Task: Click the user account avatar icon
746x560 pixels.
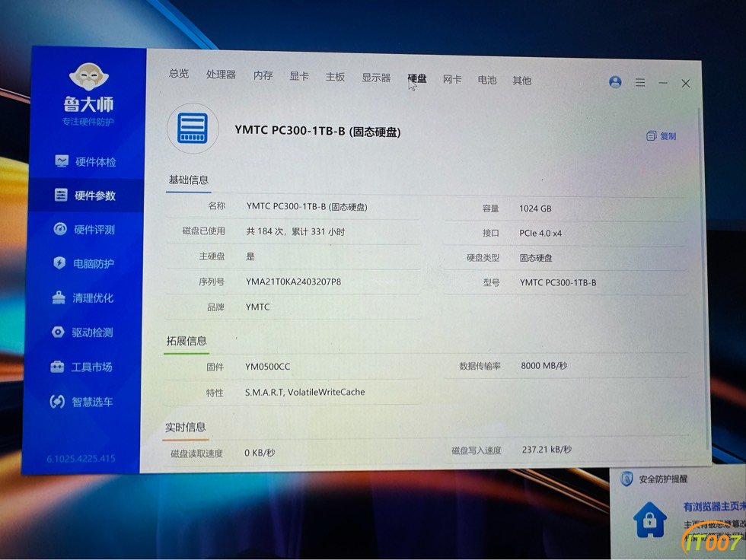Action: (615, 82)
